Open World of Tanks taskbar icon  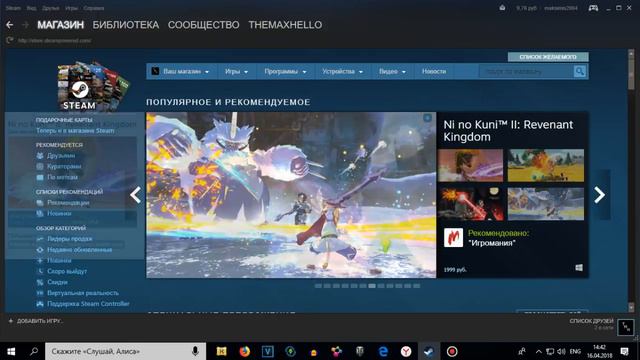[360, 351]
